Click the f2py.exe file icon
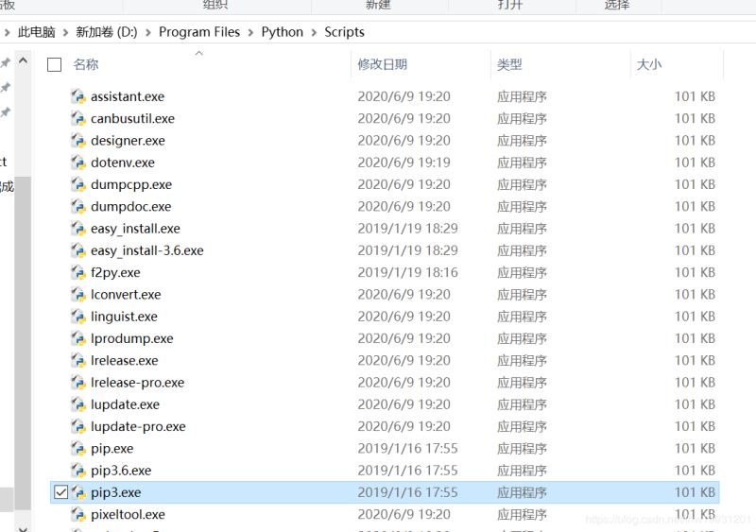 click(78, 272)
